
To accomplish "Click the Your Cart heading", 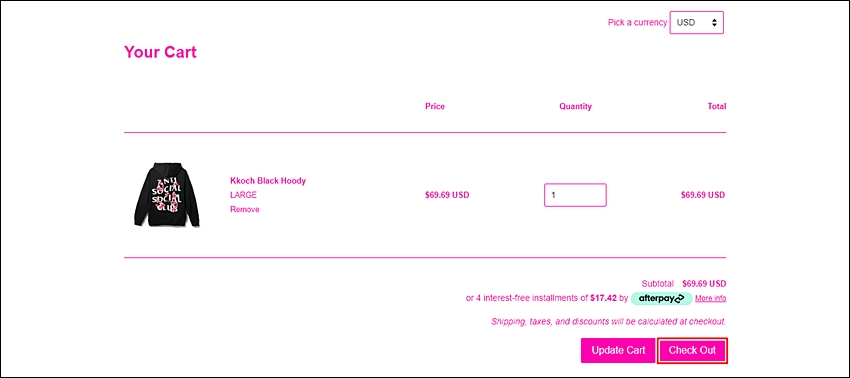I will 160,52.
